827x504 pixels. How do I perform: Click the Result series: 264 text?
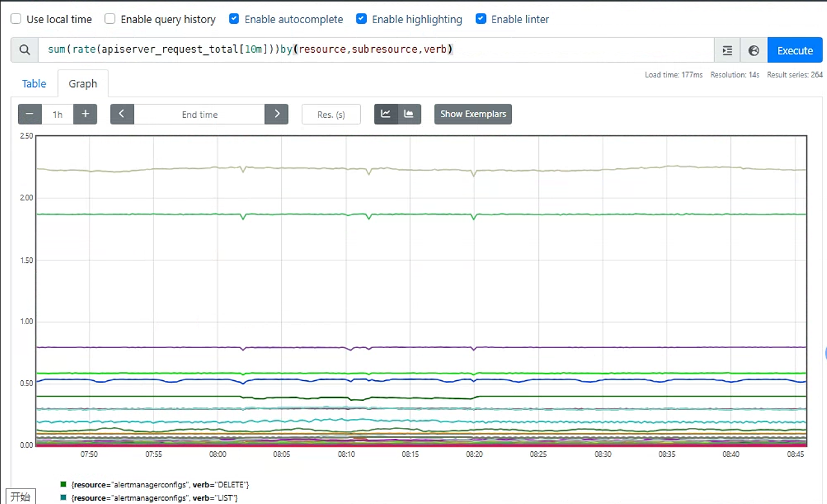point(795,75)
